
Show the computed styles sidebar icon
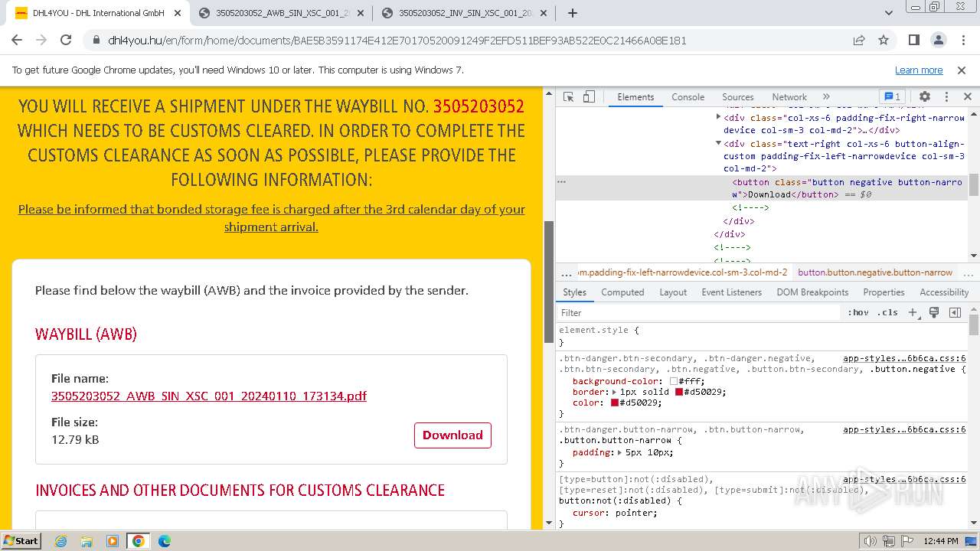click(955, 312)
